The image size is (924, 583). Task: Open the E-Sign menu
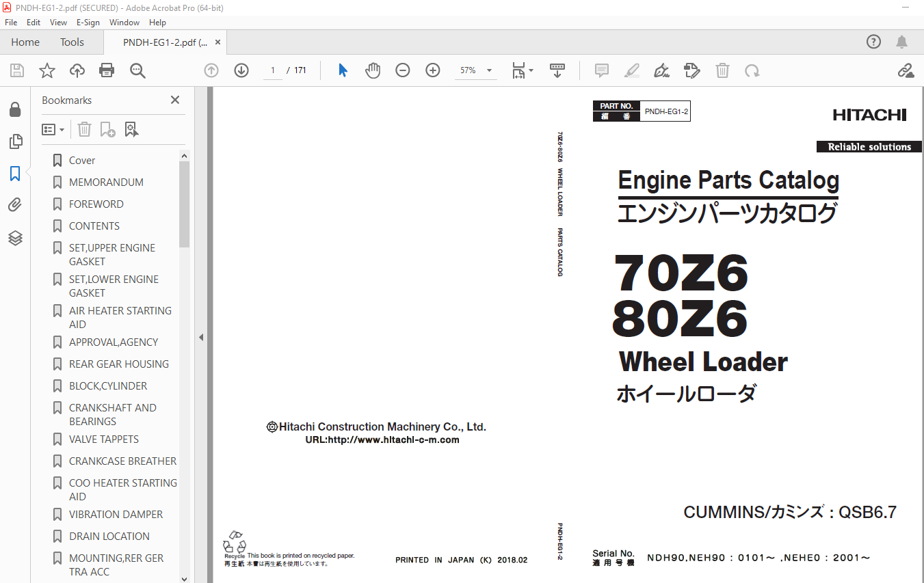coord(88,23)
